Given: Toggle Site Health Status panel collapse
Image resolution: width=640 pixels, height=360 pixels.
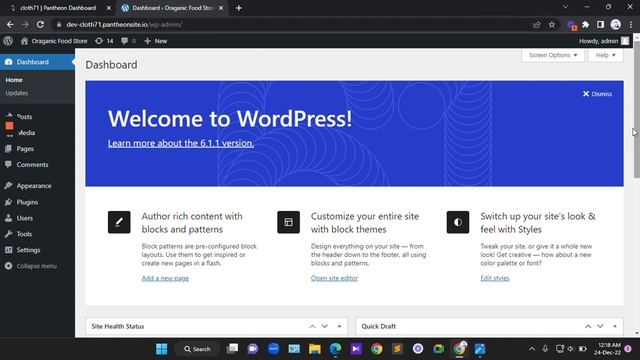Looking at the screenshot, I should point(339,326).
